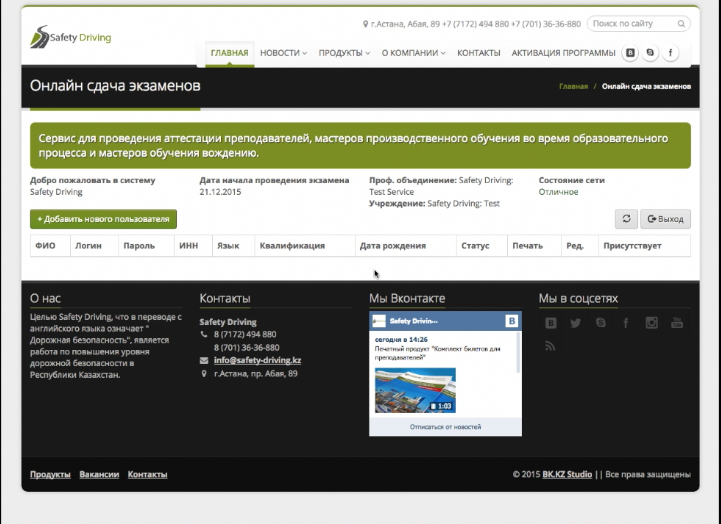721x524 pixels.
Task: Click the Главная breadcrumb link
Action: [573, 86]
